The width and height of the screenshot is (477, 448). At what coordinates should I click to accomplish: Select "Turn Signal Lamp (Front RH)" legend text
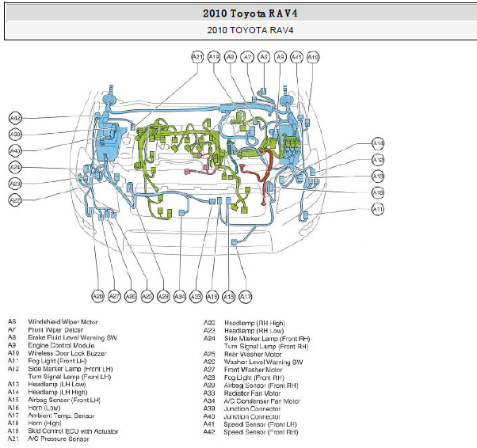266,347
